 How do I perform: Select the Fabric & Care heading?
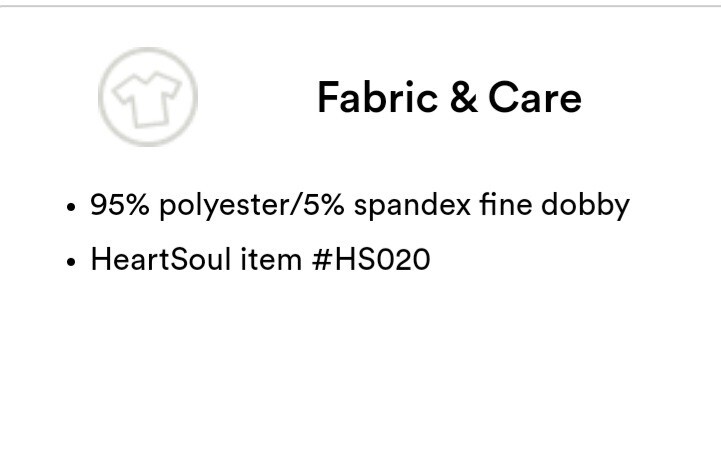[449, 97]
